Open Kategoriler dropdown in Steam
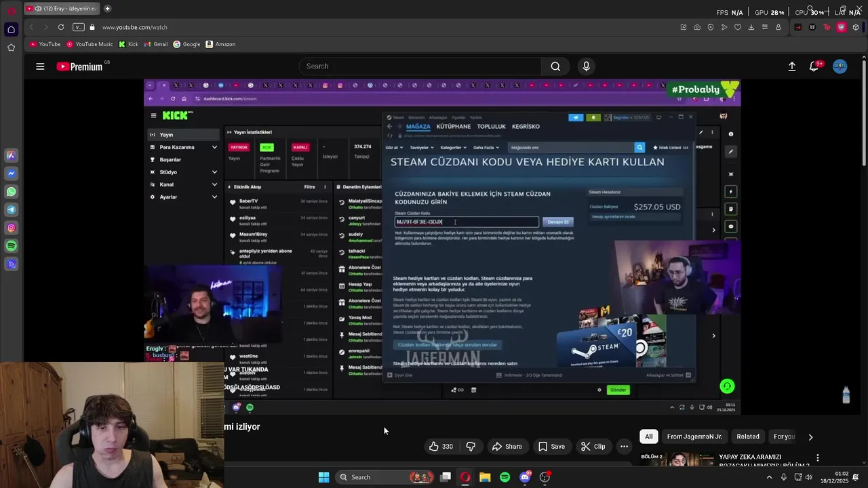 point(453,148)
